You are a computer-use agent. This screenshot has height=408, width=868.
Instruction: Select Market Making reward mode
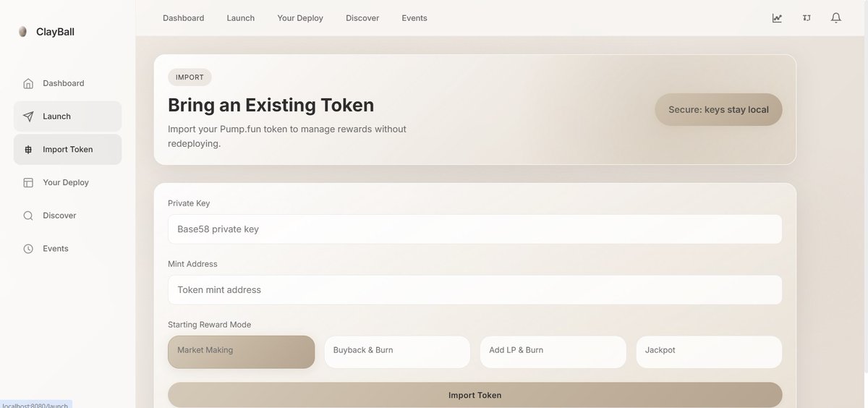pyautogui.click(x=242, y=352)
